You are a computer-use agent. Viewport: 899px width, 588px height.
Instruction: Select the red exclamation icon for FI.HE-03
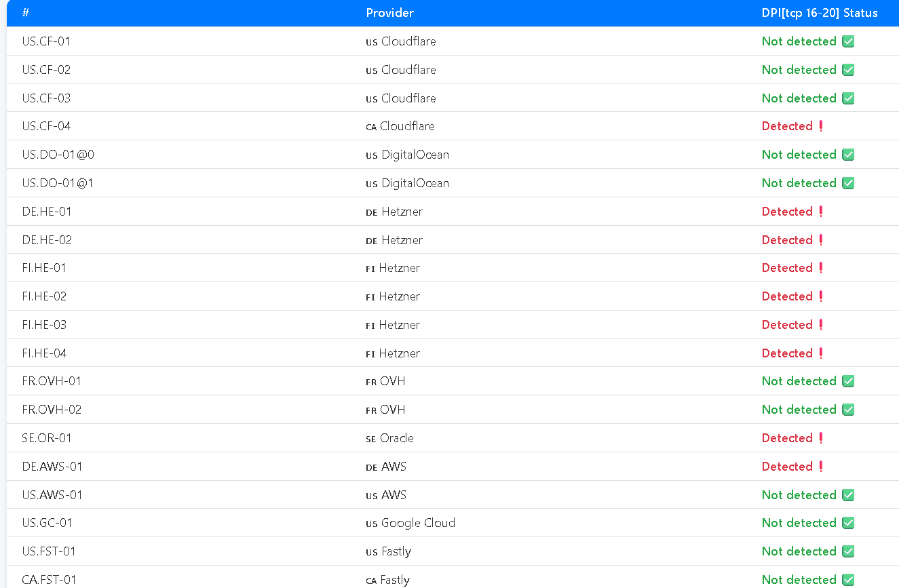[821, 325]
